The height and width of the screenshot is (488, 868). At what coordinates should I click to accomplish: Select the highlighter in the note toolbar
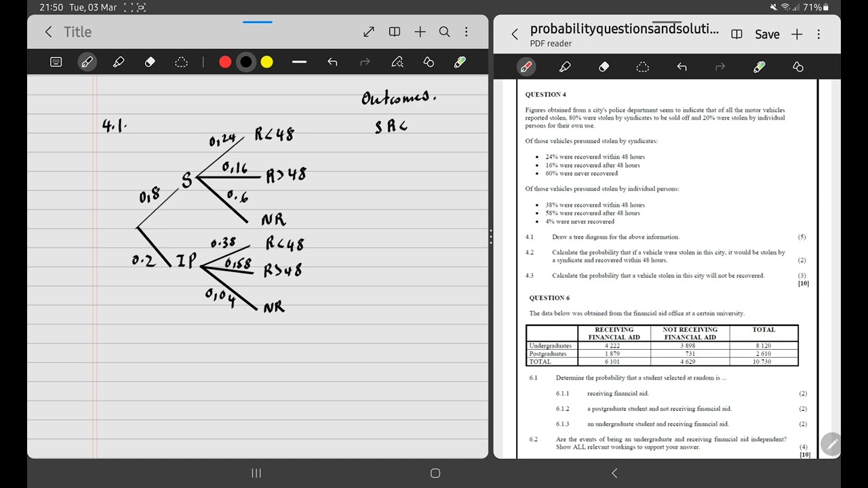[x=119, y=62]
